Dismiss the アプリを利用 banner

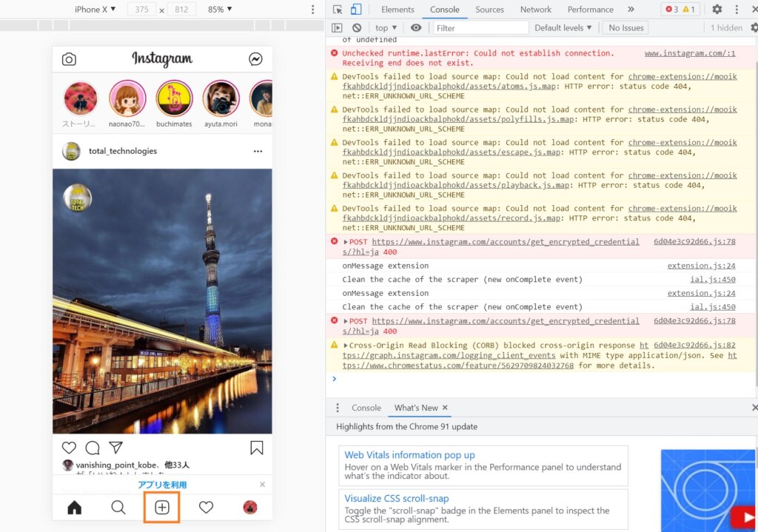[262, 484]
